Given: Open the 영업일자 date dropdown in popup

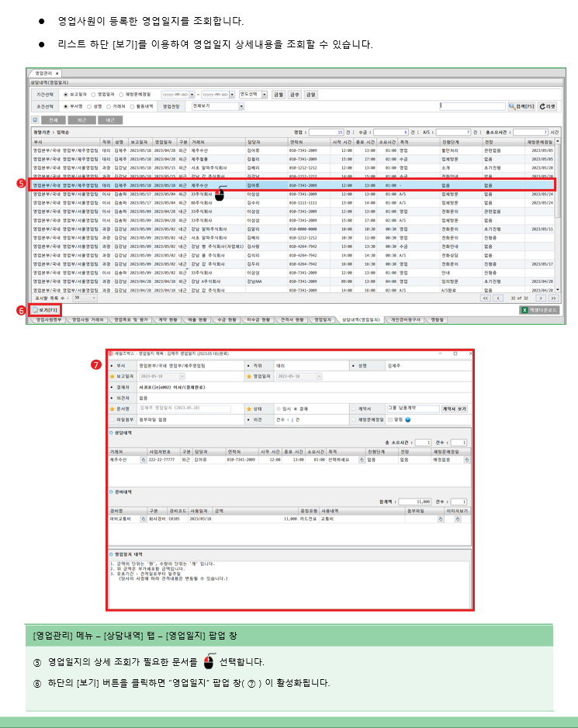Looking at the screenshot, I should coord(319,377).
